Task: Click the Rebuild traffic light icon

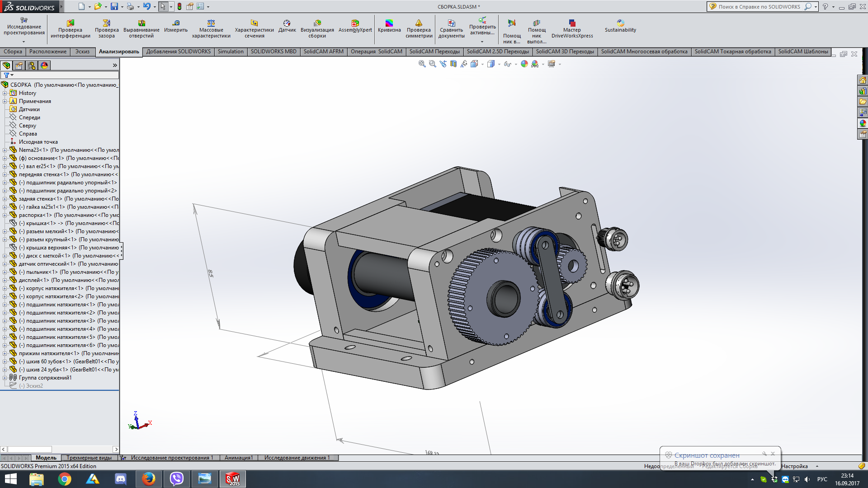Action: tap(179, 6)
